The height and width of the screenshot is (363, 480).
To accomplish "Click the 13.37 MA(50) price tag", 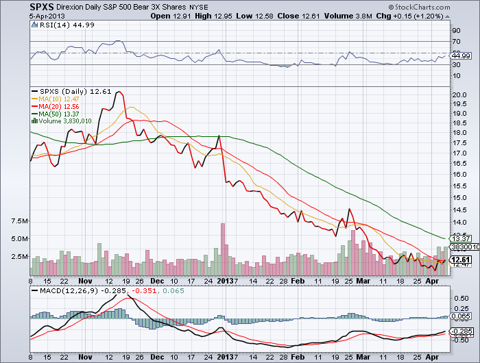I will pyautogui.click(x=461, y=239).
